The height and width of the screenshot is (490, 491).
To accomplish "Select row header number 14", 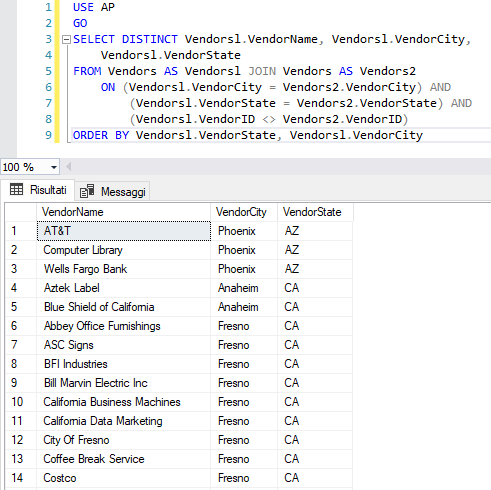I will point(21,478).
